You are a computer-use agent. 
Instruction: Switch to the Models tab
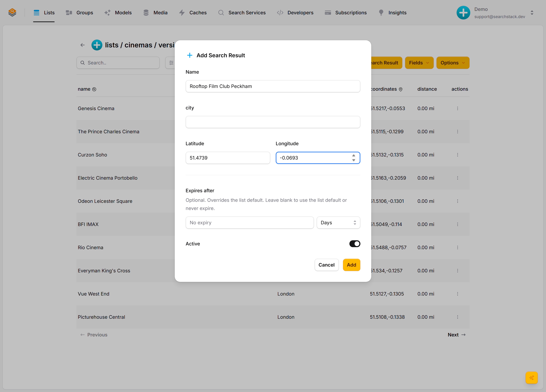point(118,12)
